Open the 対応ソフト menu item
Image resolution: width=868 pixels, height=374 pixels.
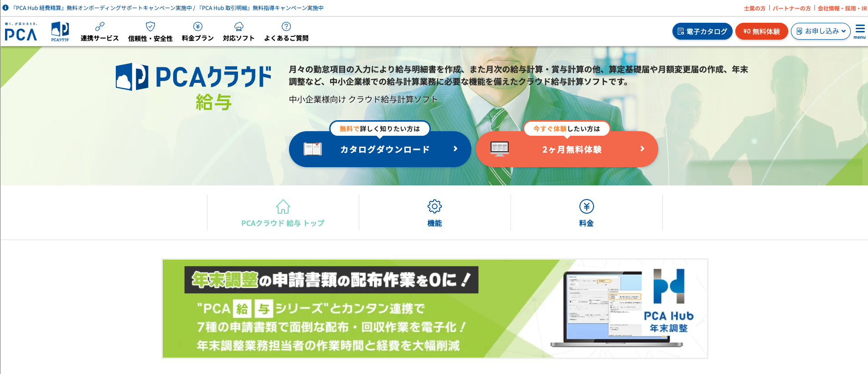239,32
